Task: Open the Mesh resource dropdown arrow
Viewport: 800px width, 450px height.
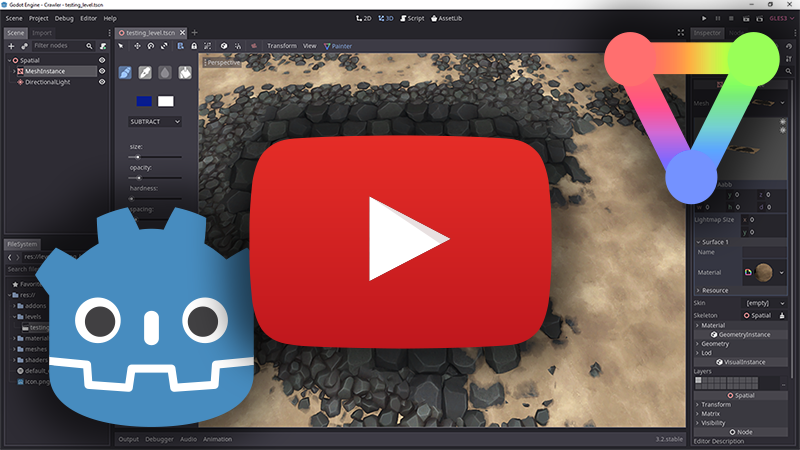Action: tap(782, 103)
